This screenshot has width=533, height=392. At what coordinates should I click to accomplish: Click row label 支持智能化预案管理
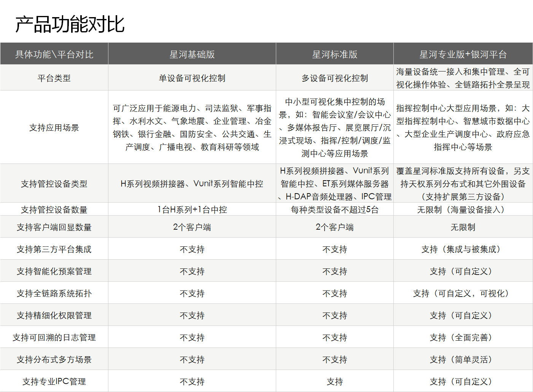coord(54,271)
